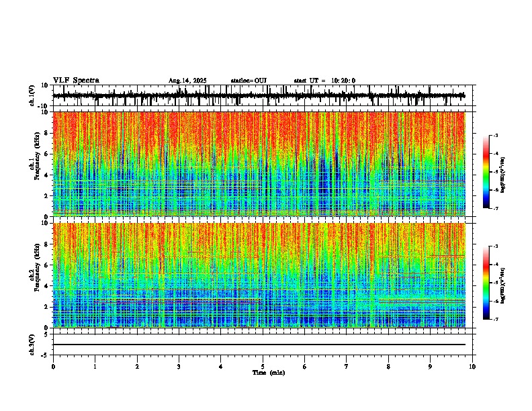Viewport: 532px width, 411px height.
Task: Click time axis tick label "6"
Action: pyautogui.click(x=305, y=367)
